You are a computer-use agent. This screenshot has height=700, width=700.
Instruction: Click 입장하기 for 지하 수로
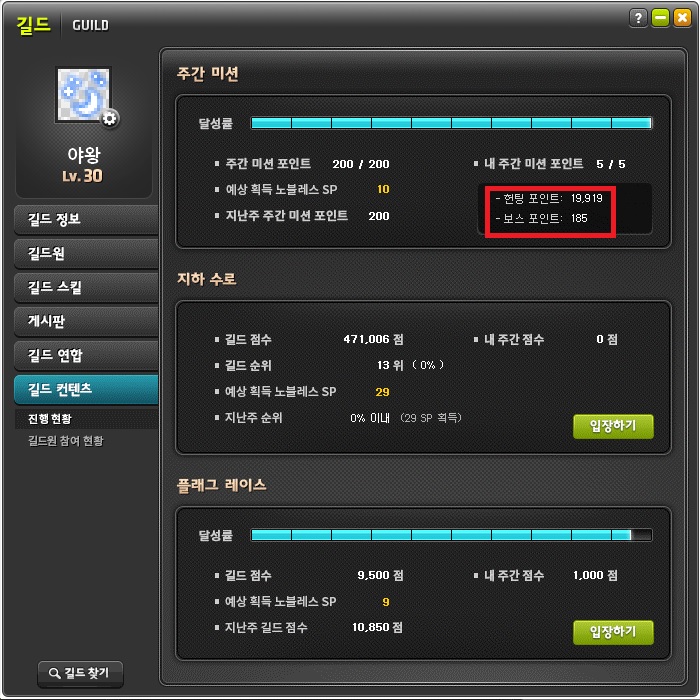(x=613, y=426)
